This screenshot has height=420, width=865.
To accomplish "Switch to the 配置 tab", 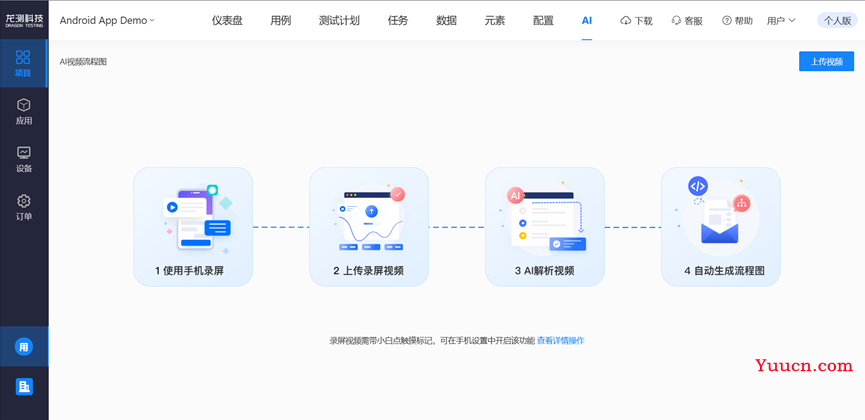I will click(x=543, y=20).
